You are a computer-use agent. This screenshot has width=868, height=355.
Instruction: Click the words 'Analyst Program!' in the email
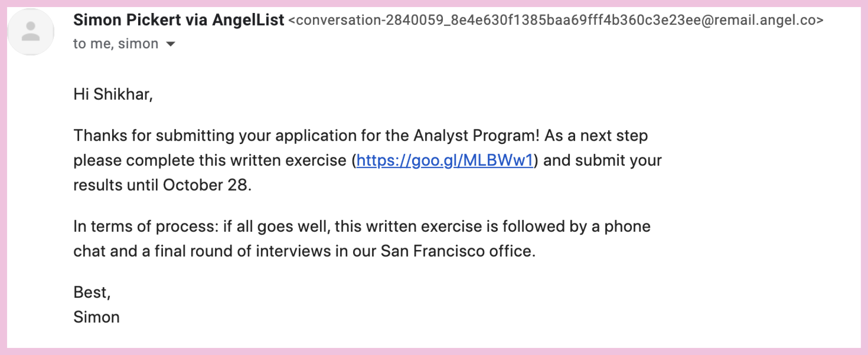(476, 136)
